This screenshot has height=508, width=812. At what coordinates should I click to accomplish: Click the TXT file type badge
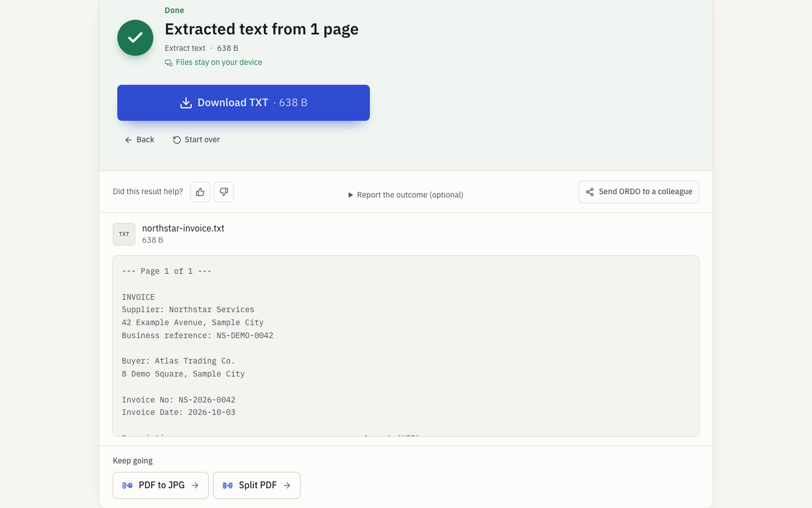tap(124, 234)
